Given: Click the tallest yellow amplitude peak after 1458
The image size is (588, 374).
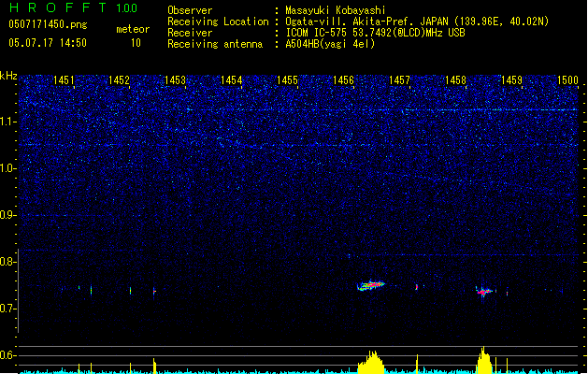Looking at the screenshot, I should (483, 359).
